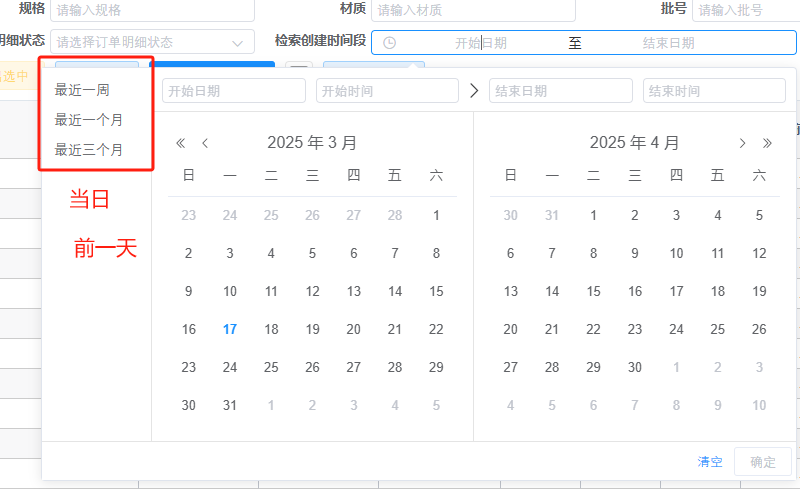Click the 确定 button

[763, 462]
